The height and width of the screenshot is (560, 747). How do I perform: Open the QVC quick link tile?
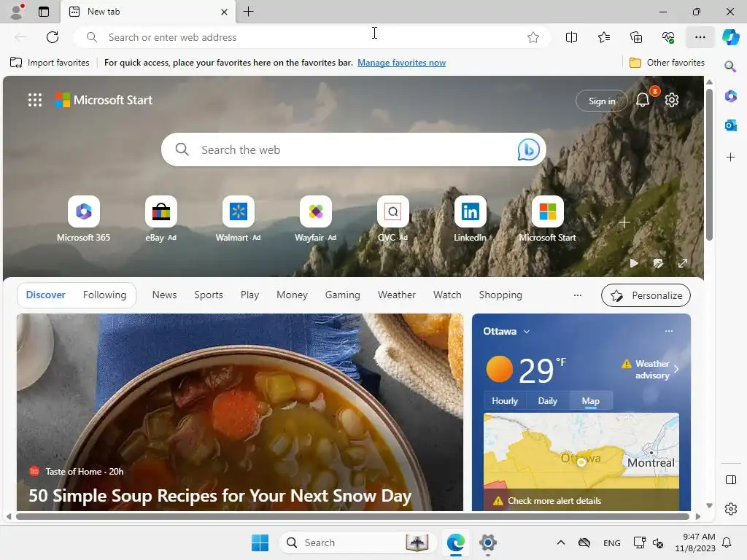point(393,219)
